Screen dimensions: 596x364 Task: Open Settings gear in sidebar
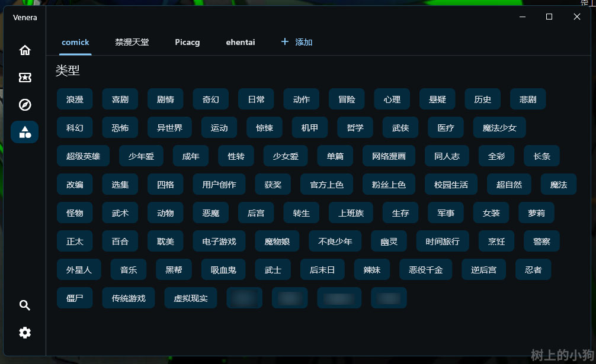[x=25, y=333]
